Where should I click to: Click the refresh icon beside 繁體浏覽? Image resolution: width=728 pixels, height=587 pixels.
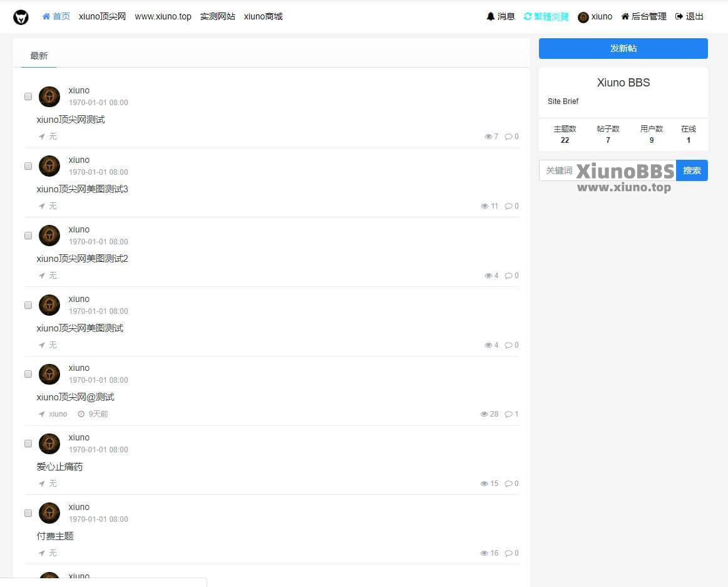coord(528,17)
